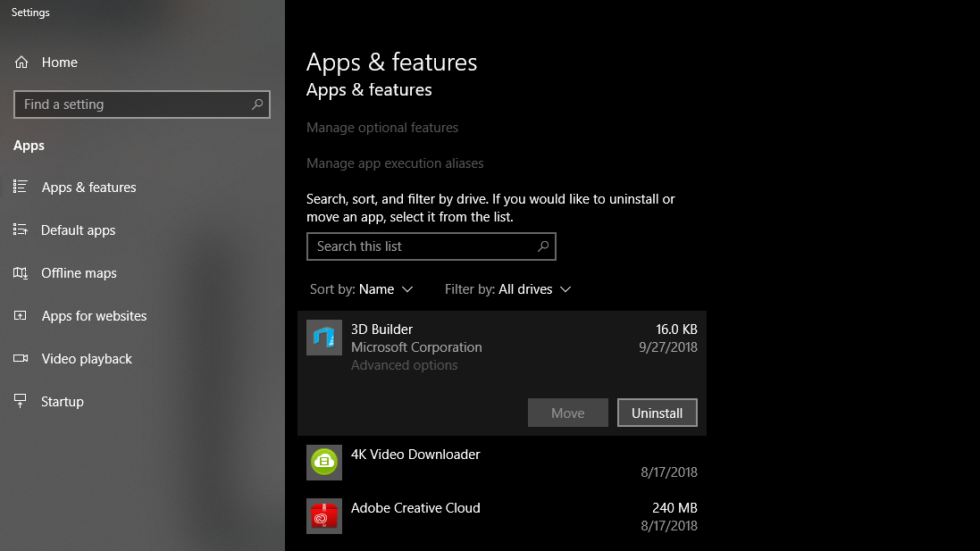The height and width of the screenshot is (551, 980).
Task: Open Advanced options for 3D Builder
Action: click(x=404, y=365)
